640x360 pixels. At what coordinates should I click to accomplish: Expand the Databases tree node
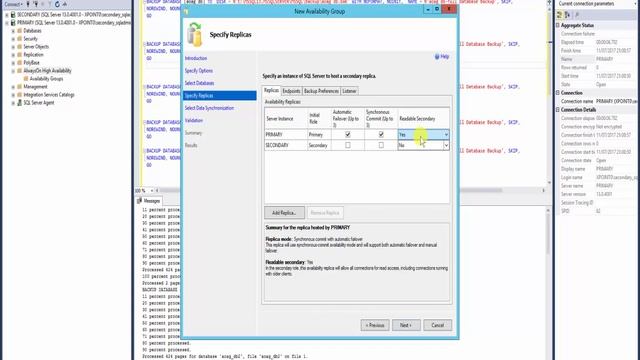[13, 31]
